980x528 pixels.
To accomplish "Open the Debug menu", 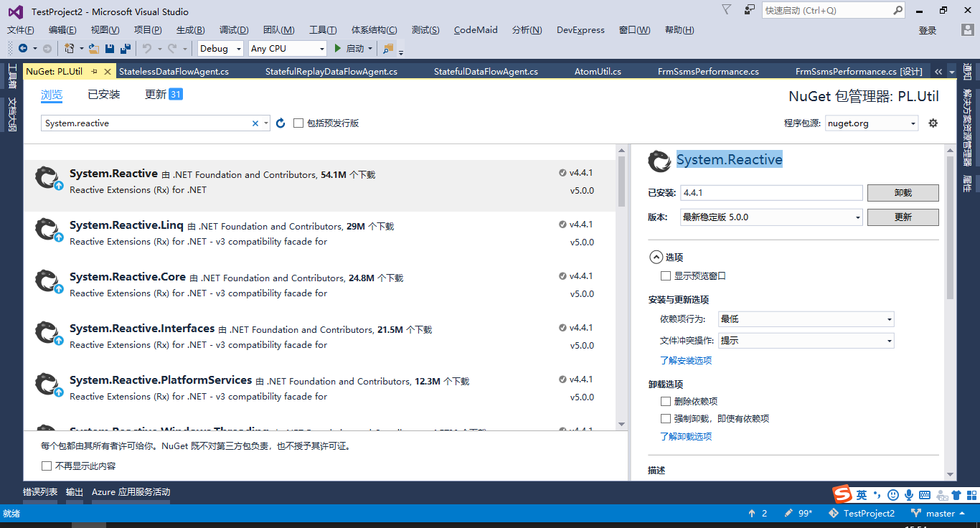I will [x=234, y=30].
